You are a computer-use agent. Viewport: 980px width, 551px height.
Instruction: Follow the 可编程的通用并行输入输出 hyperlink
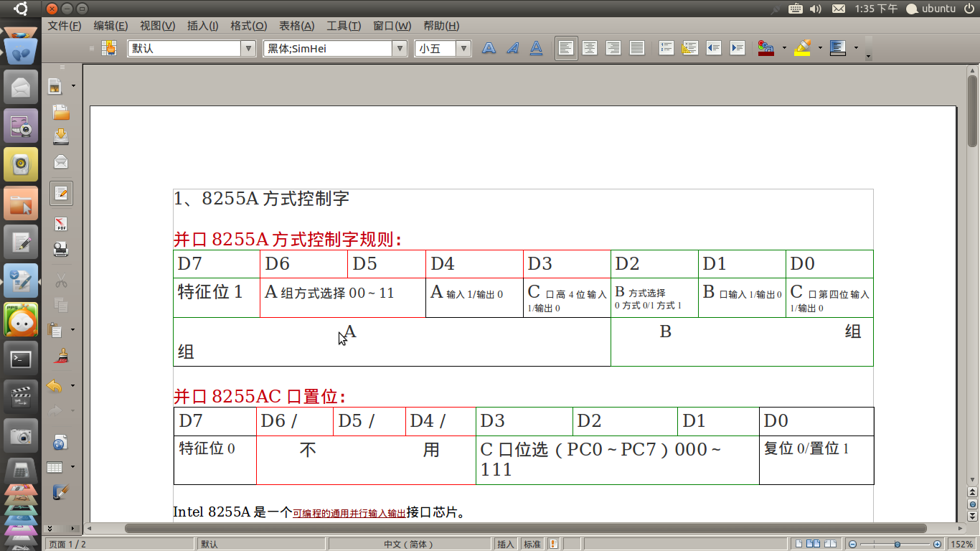pyautogui.click(x=349, y=513)
